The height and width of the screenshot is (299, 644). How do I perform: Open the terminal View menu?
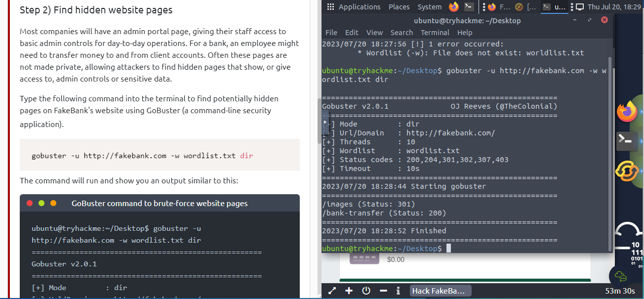374,33
